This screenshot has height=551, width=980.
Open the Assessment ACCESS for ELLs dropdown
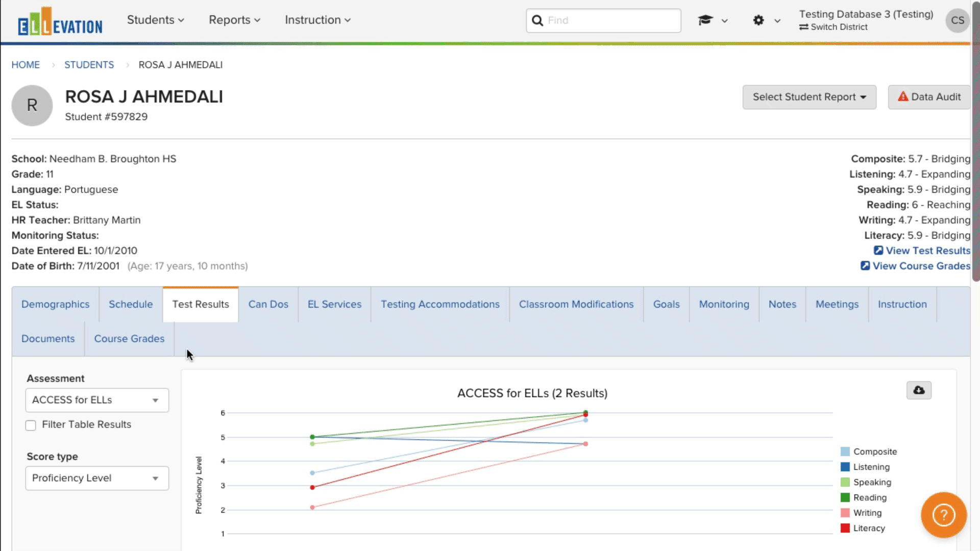(97, 400)
